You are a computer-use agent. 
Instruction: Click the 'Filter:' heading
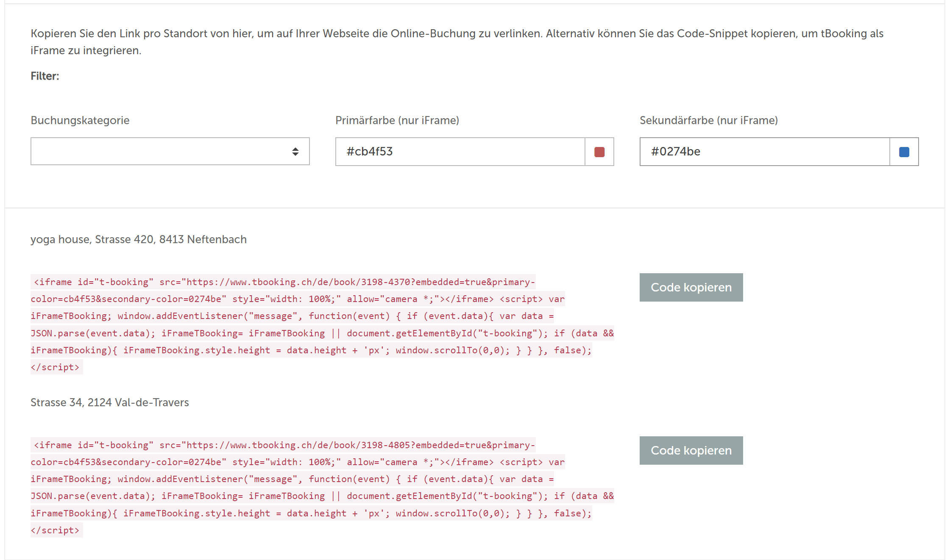pos(45,76)
